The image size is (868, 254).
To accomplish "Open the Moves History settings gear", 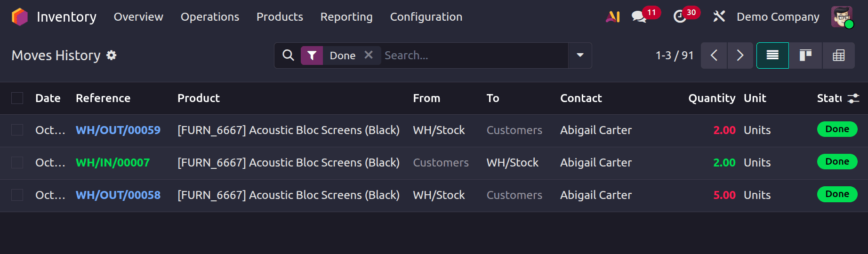I will pos(112,56).
